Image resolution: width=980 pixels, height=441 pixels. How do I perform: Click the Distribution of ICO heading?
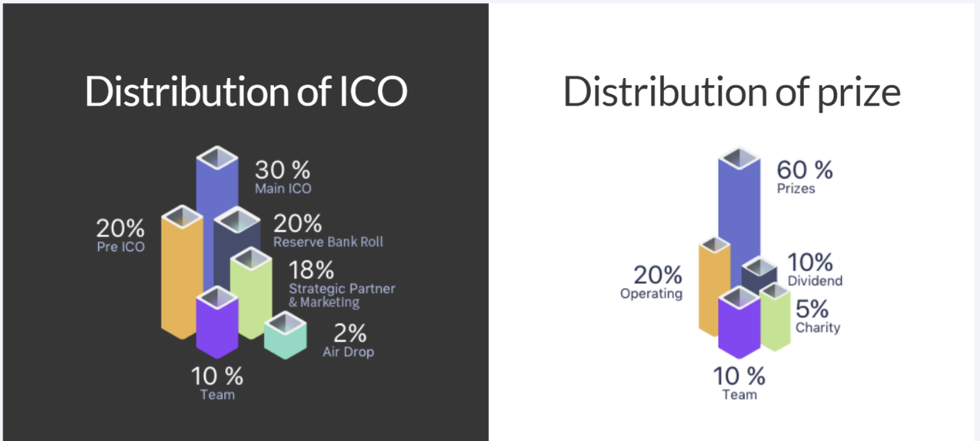pyautogui.click(x=246, y=92)
